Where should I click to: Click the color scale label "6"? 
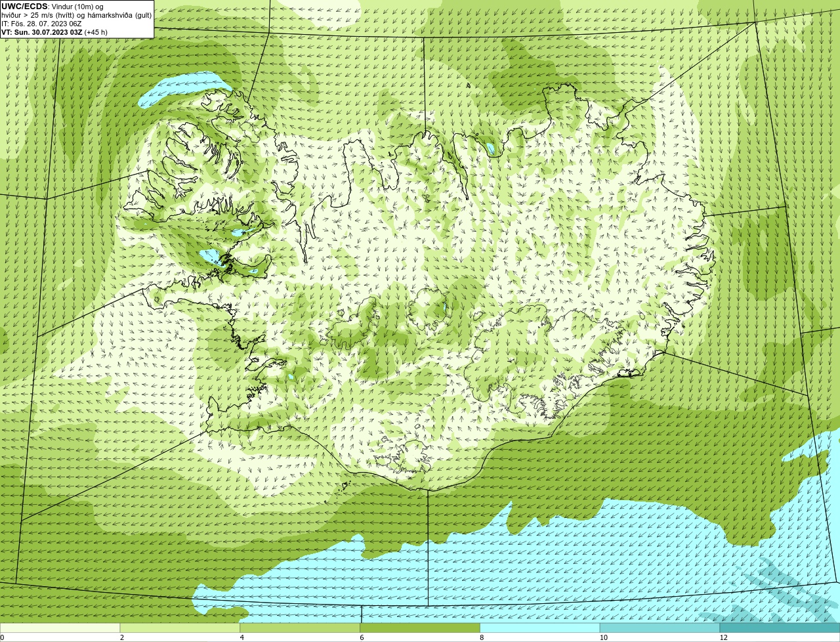click(362, 637)
